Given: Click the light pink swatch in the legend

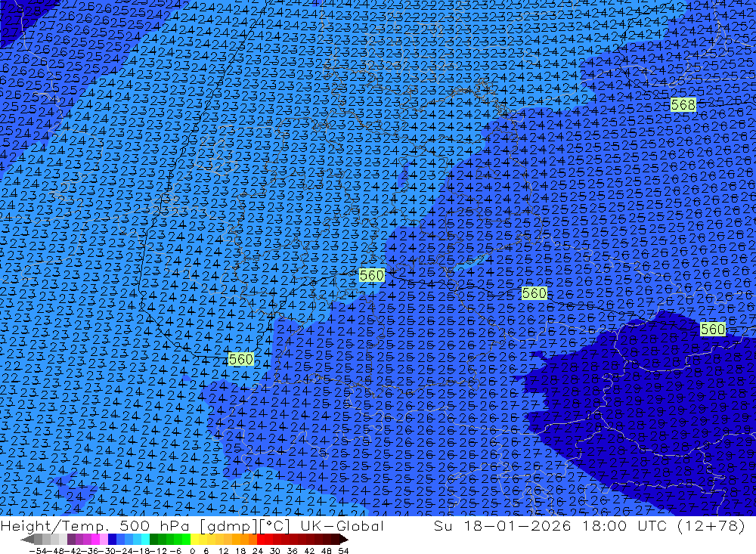Looking at the screenshot, I should click(104, 539).
